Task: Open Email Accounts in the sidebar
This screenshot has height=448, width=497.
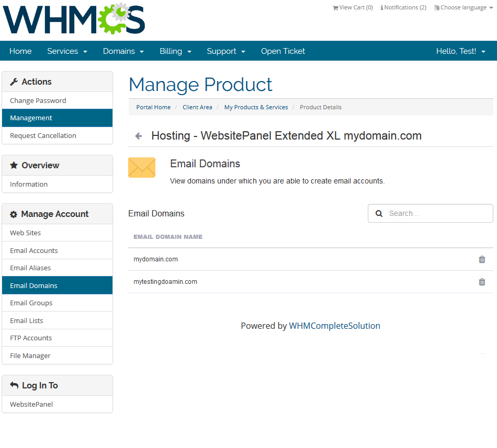Action: point(57,250)
